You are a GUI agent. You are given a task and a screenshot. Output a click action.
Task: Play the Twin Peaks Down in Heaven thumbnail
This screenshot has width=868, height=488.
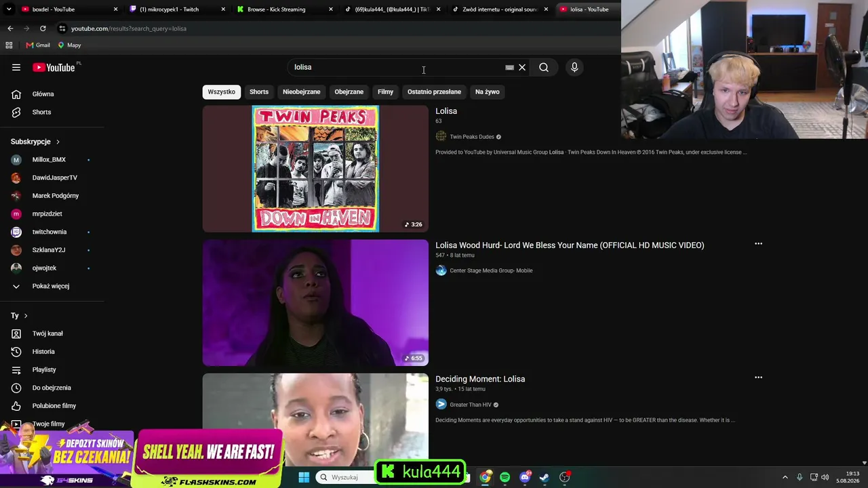(315, 169)
